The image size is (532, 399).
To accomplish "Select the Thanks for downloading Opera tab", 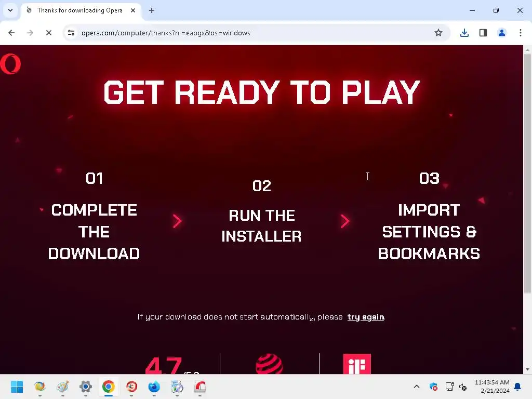I will [82, 10].
